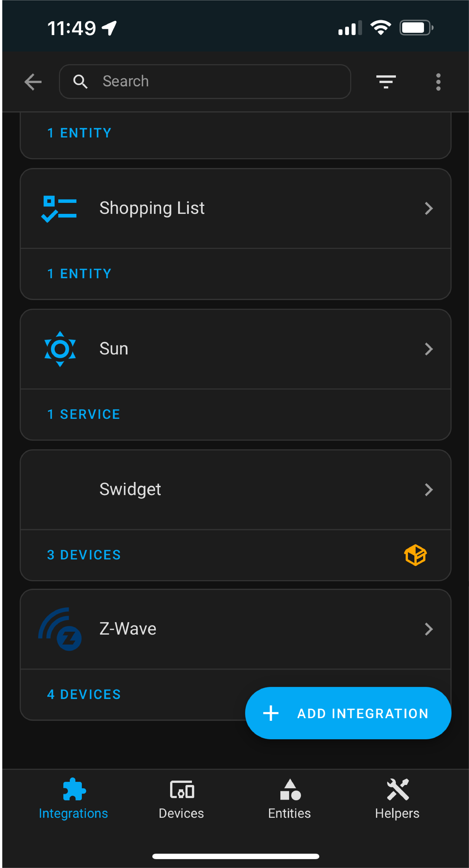Focus the Search input field
This screenshot has width=469, height=868.
(x=205, y=81)
